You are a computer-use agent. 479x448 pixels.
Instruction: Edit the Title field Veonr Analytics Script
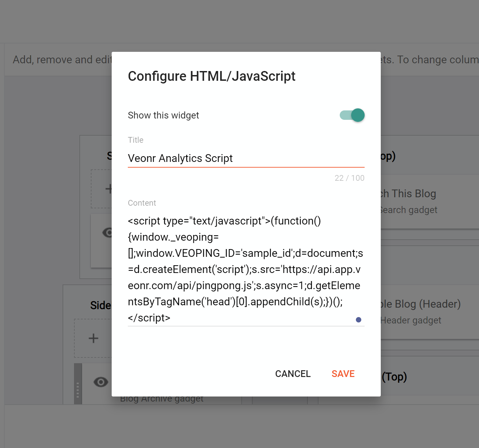(246, 158)
